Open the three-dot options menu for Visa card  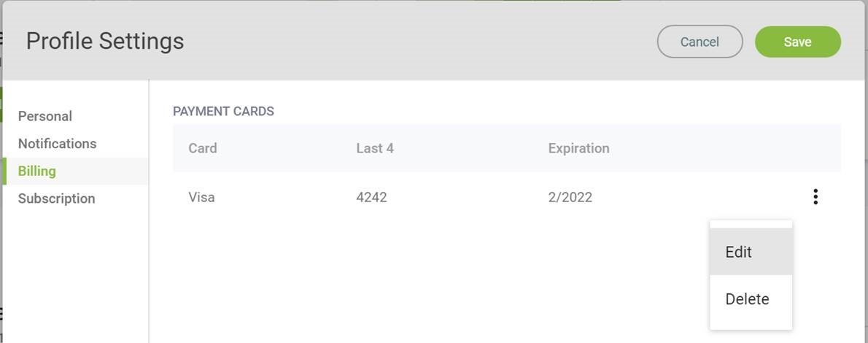pyautogui.click(x=815, y=197)
